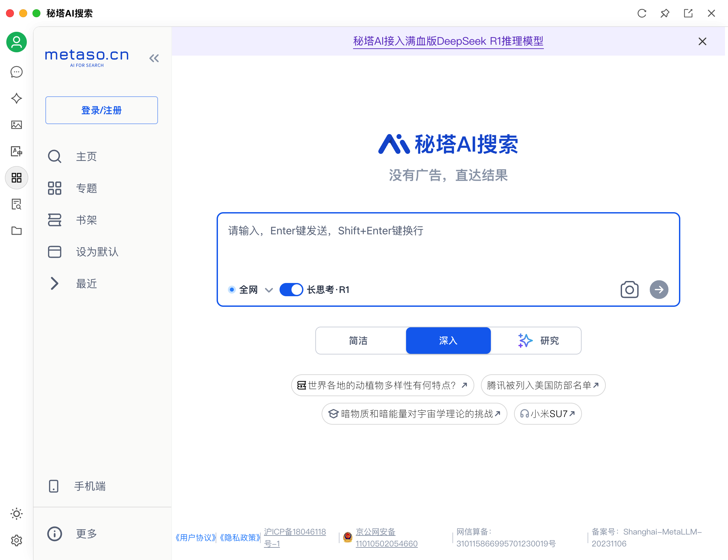Click the 网信算备 filing number text
The image size is (728, 560).
(x=506, y=537)
